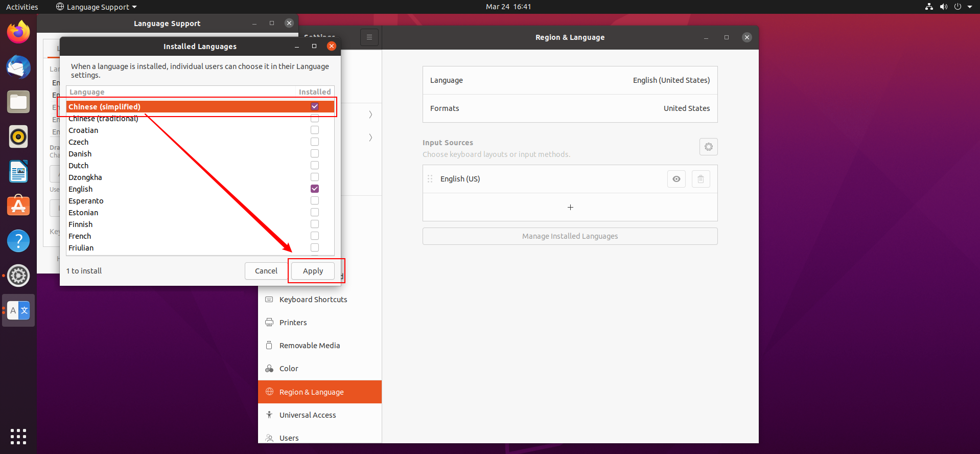The width and height of the screenshot is (980, 454).
Task: Open the clock showing Mar 24 16:41
Action: click(x=508, y=7)
